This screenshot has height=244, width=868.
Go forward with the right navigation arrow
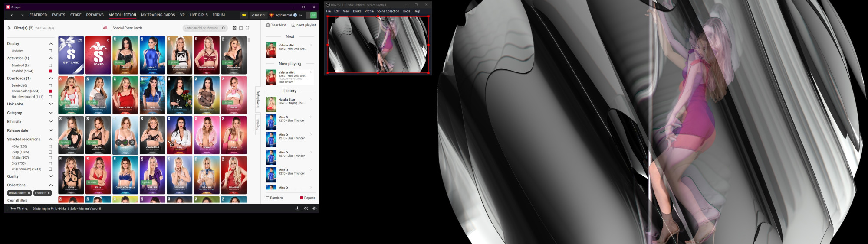pyautogui.click(x=22, y=15)
